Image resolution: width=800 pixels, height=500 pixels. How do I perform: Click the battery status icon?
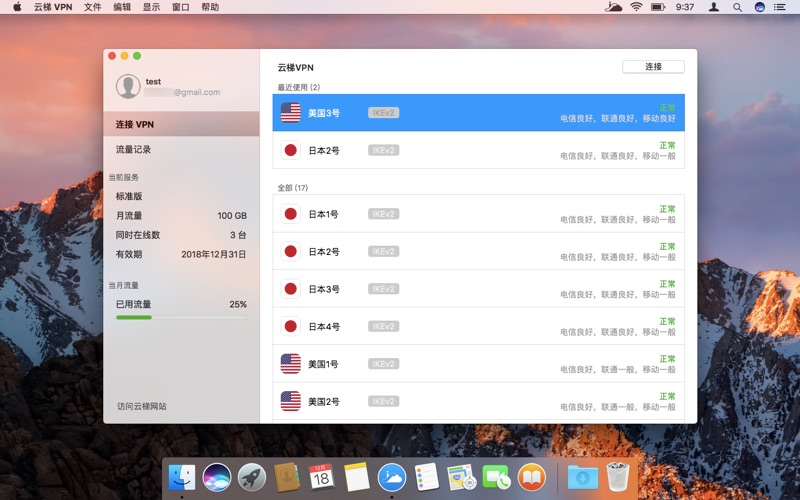coord(658,7)
